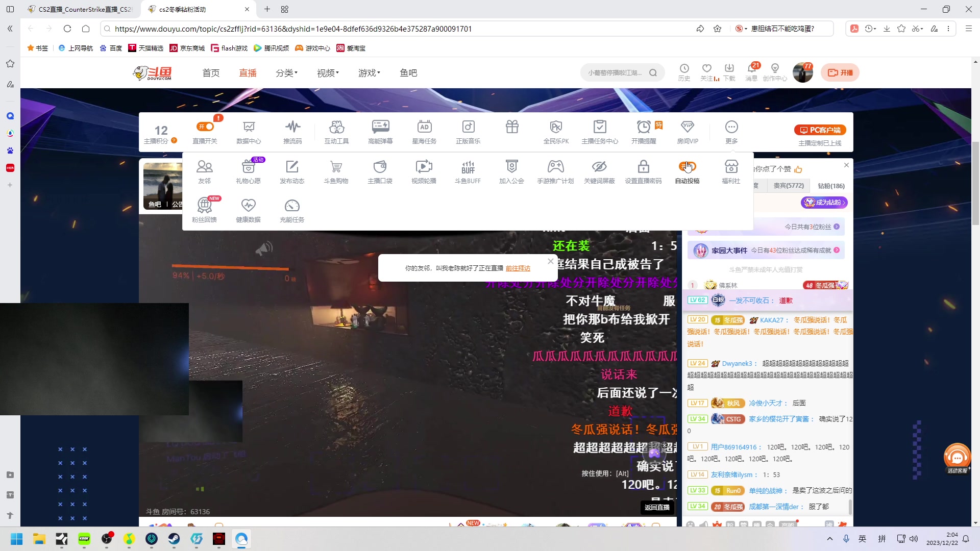Screen dimensions: 980x551
Task: Click the orange 开播 button
Action: tap(840, 73)
